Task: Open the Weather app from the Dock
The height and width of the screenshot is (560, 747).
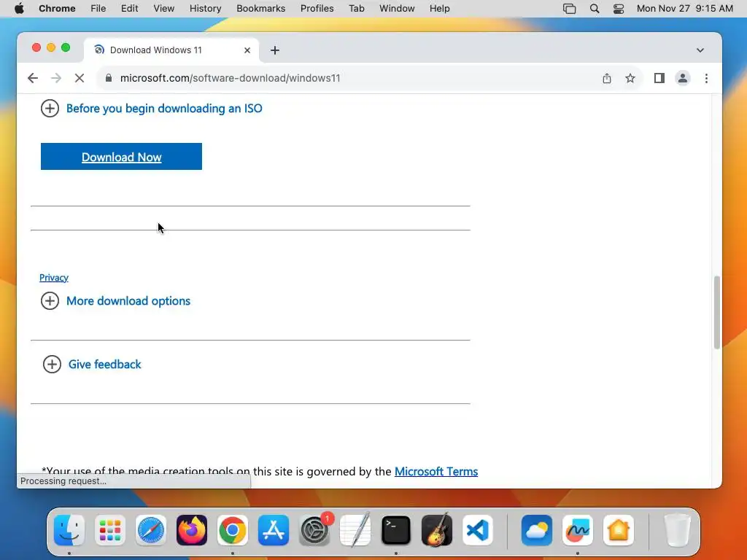Action: [537, 530]
